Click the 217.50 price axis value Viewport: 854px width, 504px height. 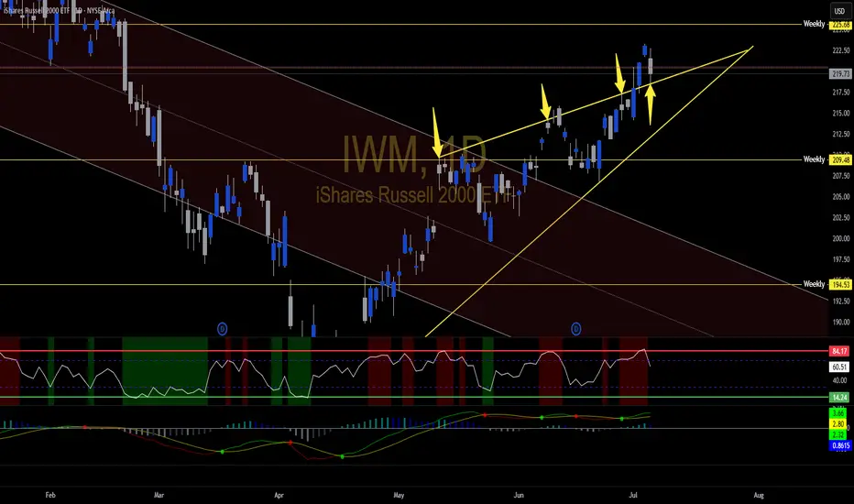pyautogui.click(x=841, y=92)
